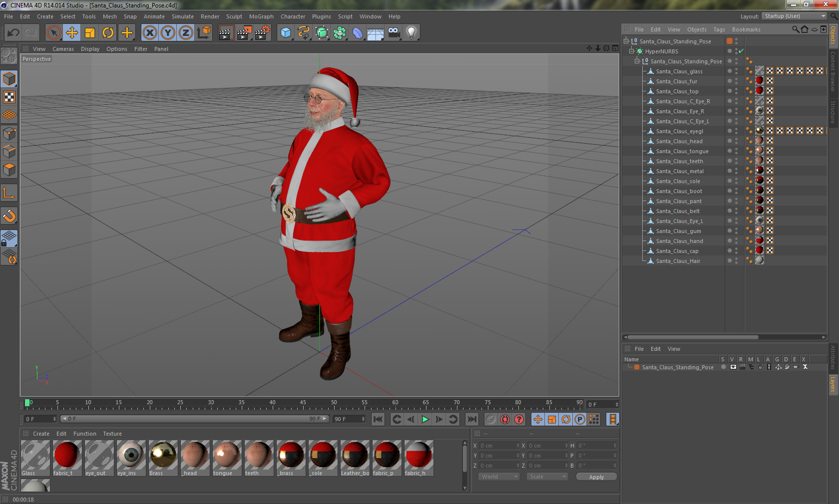Open the spline tools icon
839x504 pixels.
(x=304, y=33)
